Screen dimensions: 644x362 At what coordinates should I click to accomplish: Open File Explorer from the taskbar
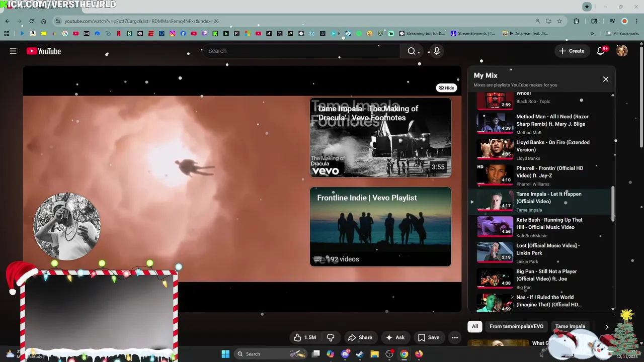point(374,354)
